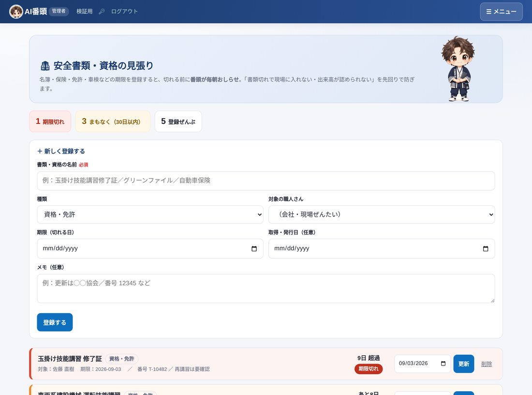
Task: Select the 登録ぜんぶ filter tab
Action: point(178,122)
